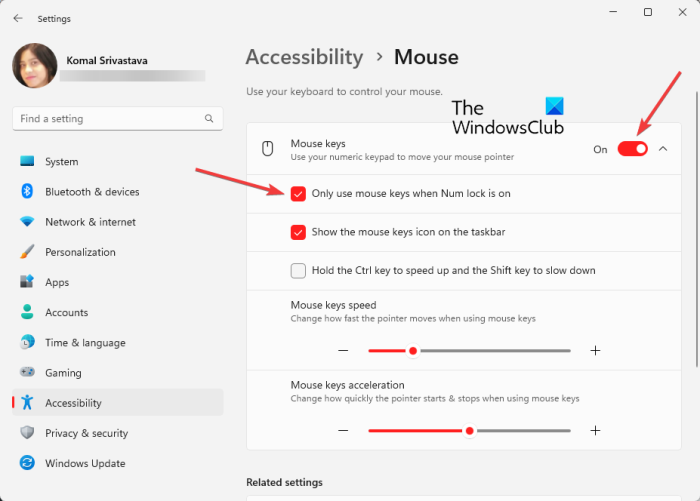This screenshot has height=501, width=700.
Task: Click the Mouse keys speed slider
Action: coord(469,351)
